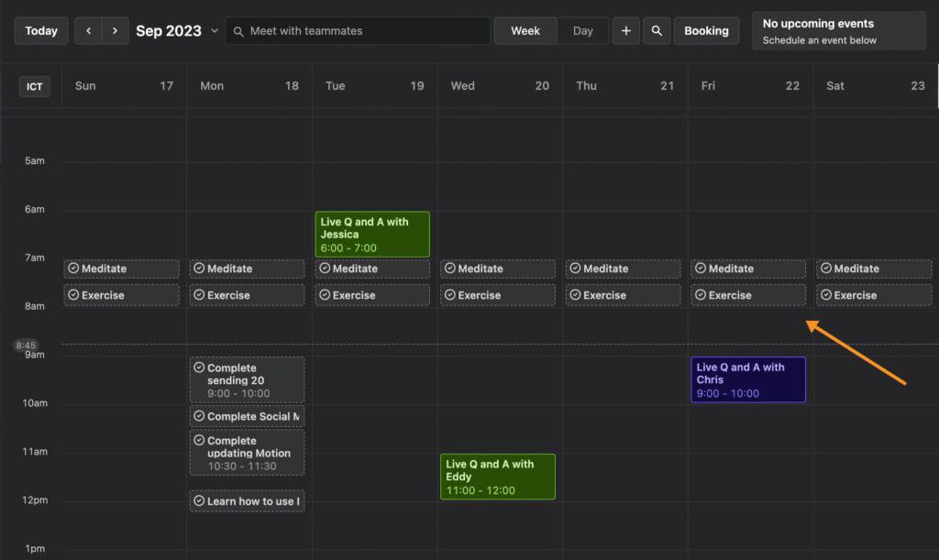Switch to Day view
This screenshot has height=560, width=939.
point(583,30)
